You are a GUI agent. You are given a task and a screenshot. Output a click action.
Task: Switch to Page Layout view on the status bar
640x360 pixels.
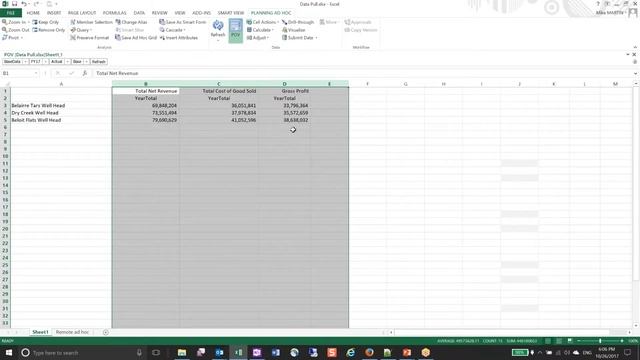point(559,341)
